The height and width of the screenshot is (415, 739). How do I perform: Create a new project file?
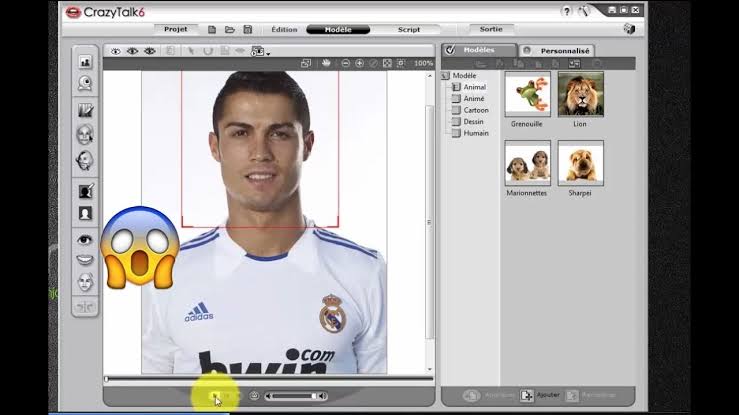coord(212,29)
